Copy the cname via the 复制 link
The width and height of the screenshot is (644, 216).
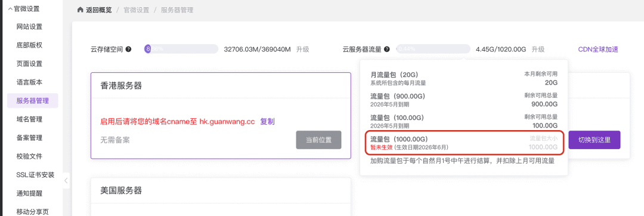click(x=267, y=122)
